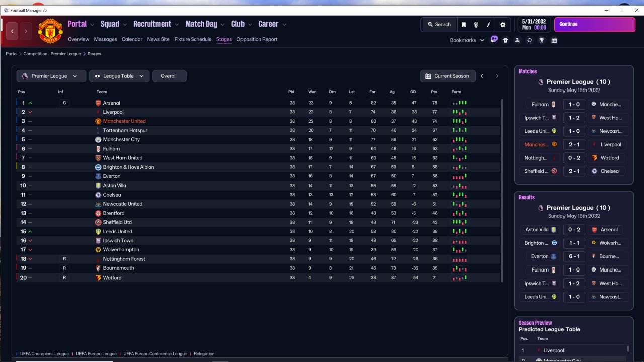The width and height of the screenshot is (644, 362).
Task: Click the Manchester United club crest in header
Action: (x=50, y=31)
